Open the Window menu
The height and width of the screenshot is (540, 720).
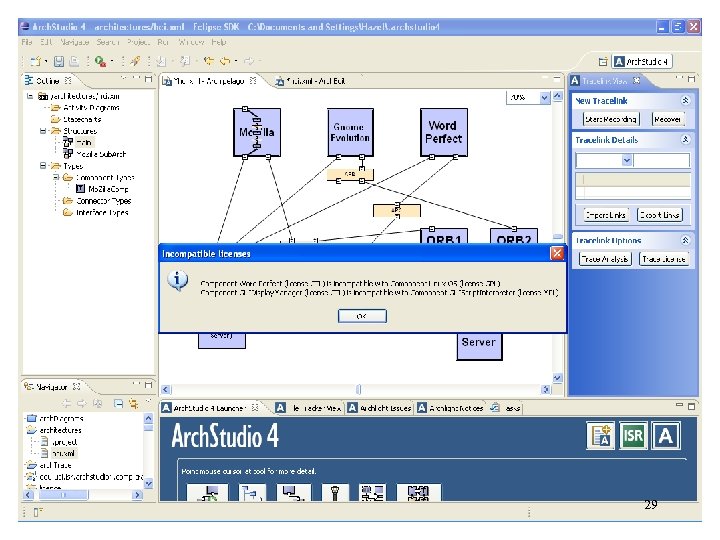pos(191,42)
